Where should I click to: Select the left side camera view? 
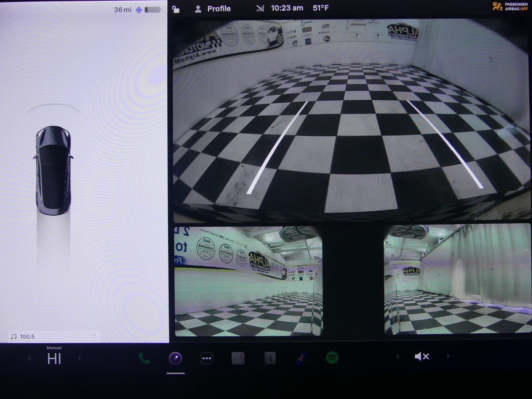(248, 281)
